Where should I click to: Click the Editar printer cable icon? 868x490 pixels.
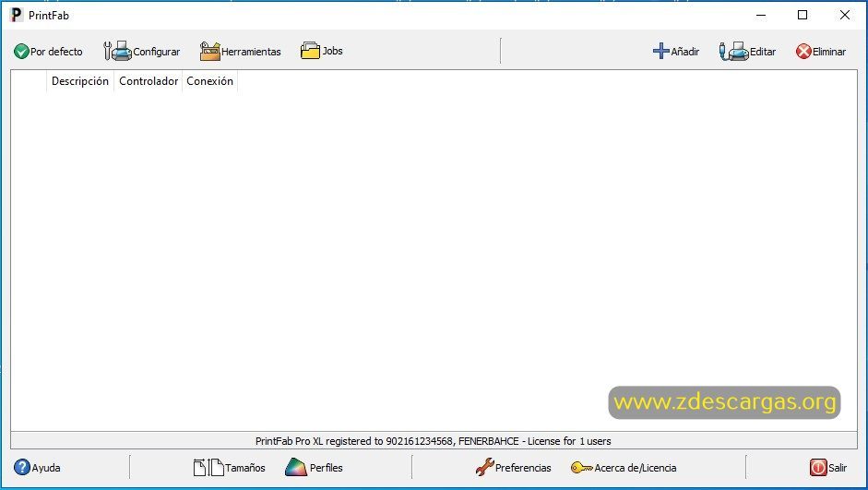[x=733, y=51]
